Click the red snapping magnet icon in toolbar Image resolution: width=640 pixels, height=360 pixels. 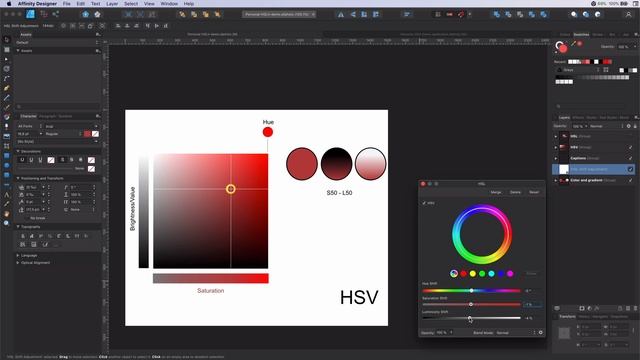[461, 14]
